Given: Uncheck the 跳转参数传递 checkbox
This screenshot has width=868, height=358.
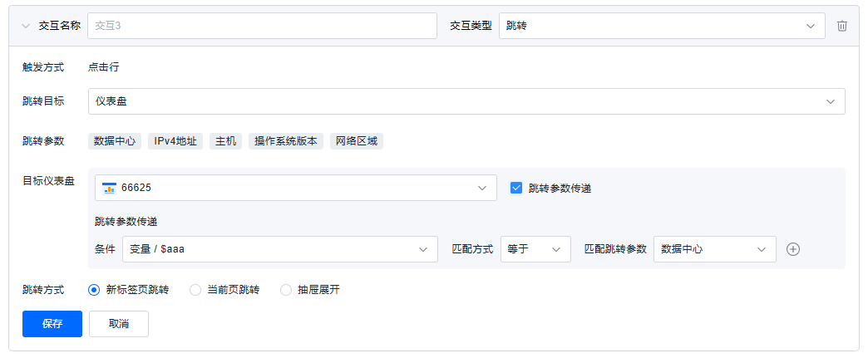Looking at the screenshot, I should [x=516, y=188].
